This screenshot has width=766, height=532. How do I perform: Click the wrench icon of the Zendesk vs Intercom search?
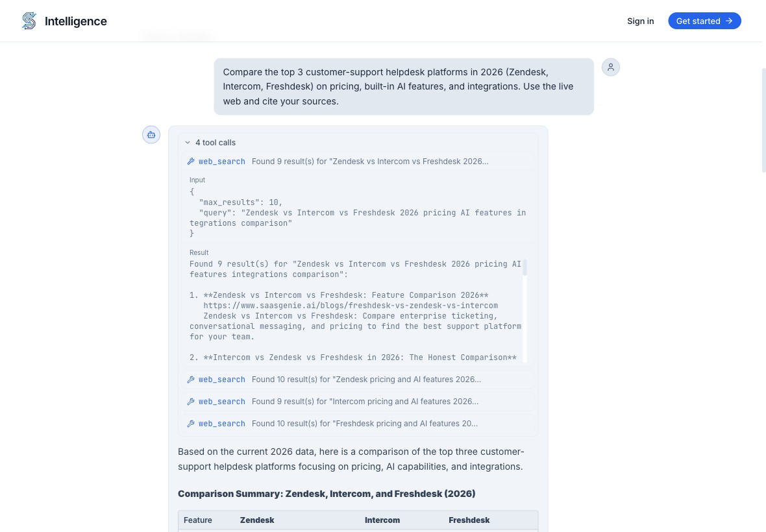(191, 162)
